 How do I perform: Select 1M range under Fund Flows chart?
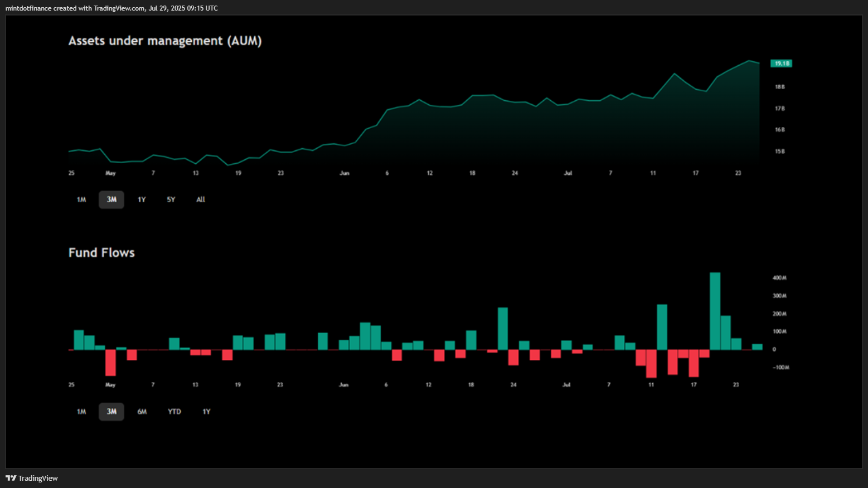[x=81, y=412]
